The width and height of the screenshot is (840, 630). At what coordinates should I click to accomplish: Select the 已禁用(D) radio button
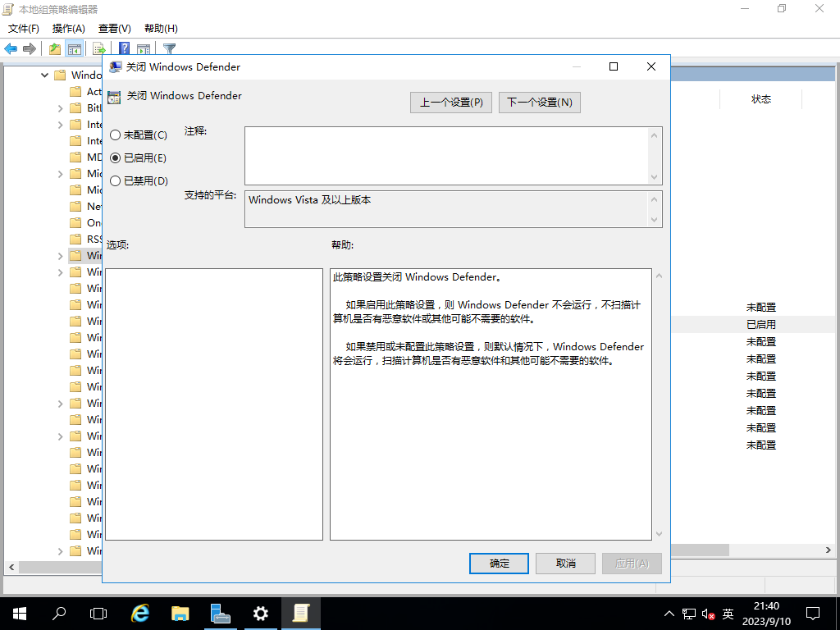[x=115, y=181]
